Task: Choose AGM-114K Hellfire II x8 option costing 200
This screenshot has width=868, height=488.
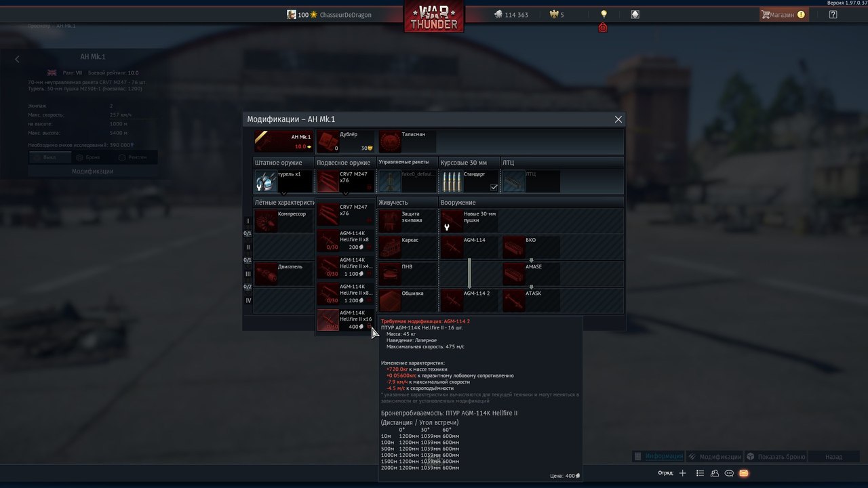Action: click(346, 241)
